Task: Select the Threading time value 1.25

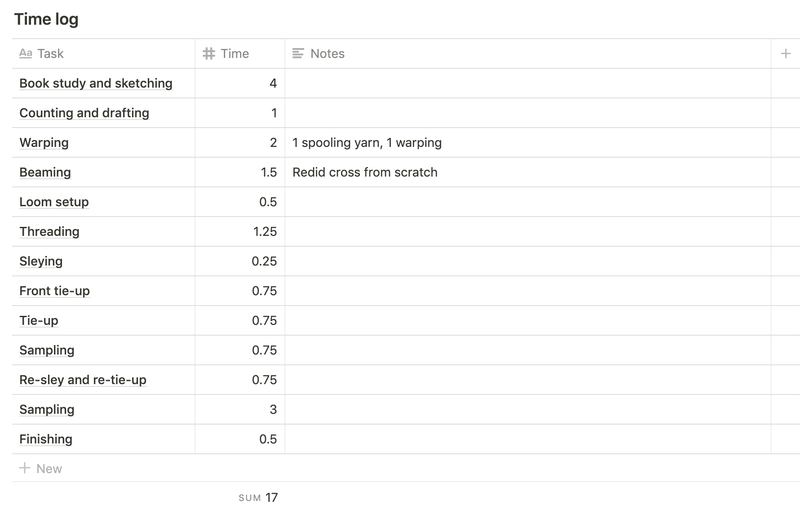Action: point(240,231)
